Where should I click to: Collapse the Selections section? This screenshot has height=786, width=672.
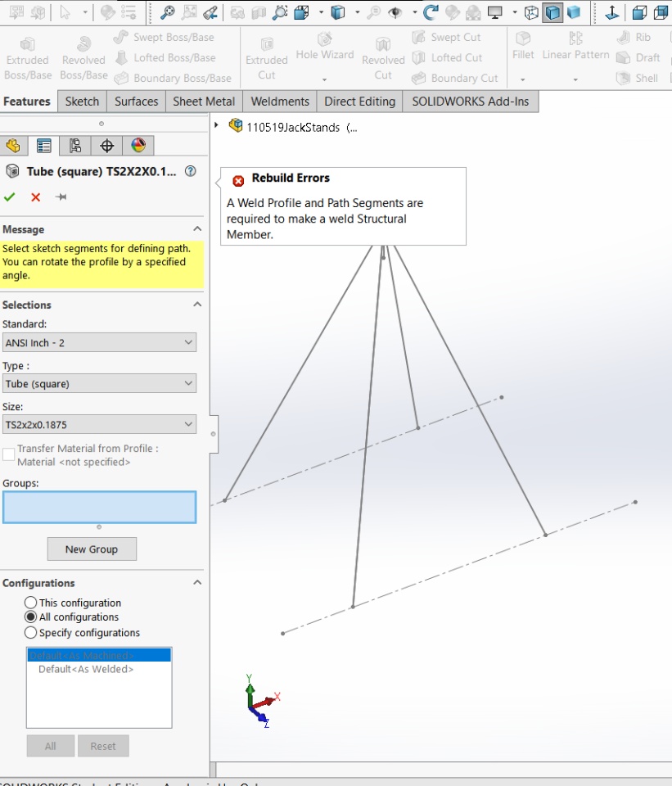click(197, 305)
